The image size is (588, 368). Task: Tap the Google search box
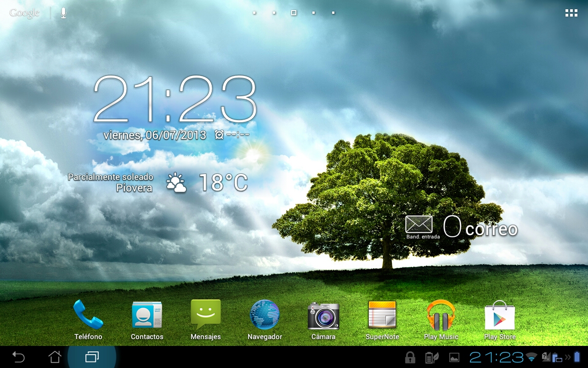coord(25,13)
